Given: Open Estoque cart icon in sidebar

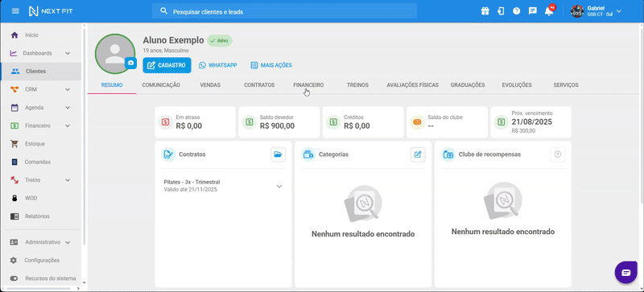Looking at the screenshot, I should click(14, 144).
